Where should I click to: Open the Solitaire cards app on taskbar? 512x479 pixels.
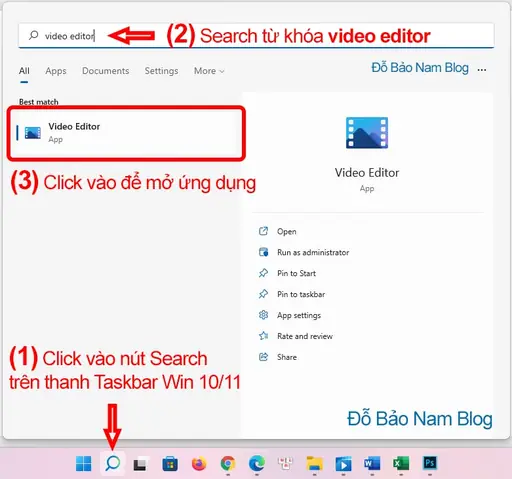click(x=285, y=463)
